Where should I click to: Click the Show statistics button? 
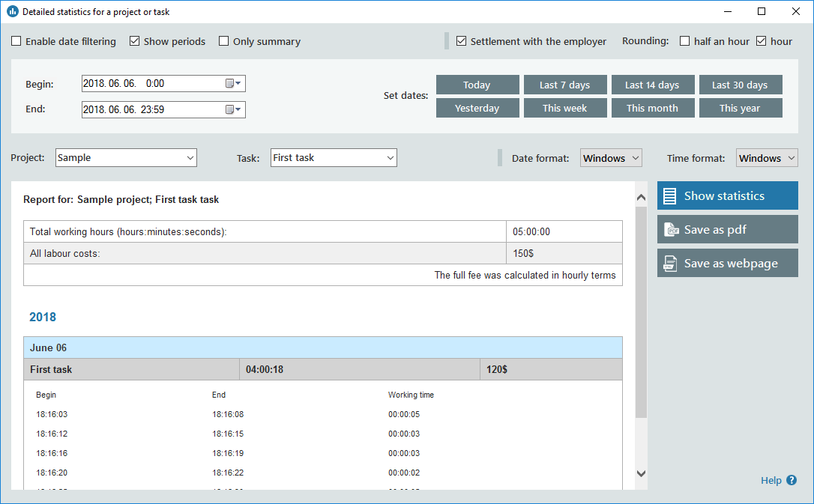pos(727,195)
